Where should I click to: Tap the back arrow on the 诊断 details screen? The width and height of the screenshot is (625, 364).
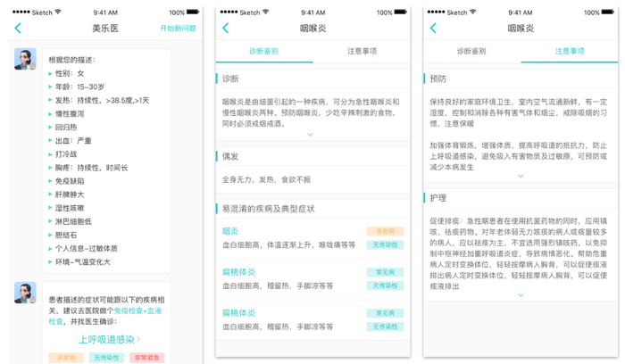[226, 29]
